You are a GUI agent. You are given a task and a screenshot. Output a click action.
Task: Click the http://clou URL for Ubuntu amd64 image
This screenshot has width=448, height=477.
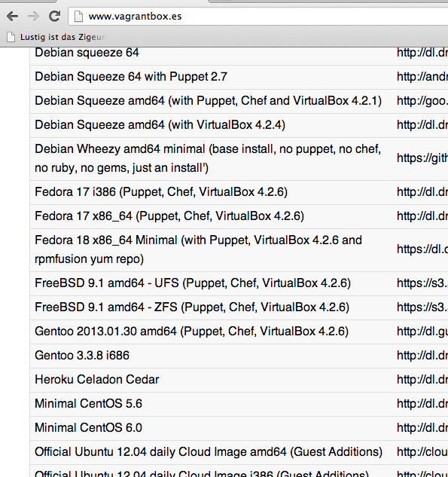tap(422, 451)
